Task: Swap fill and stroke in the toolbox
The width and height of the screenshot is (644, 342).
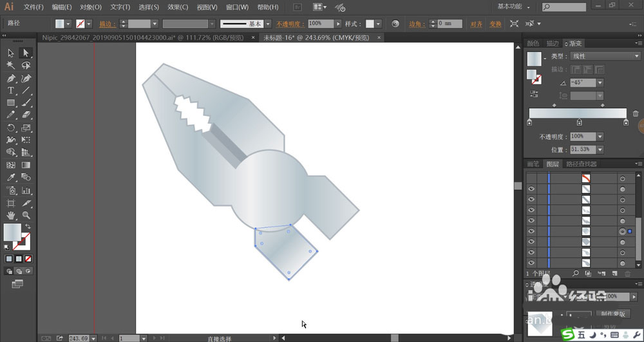Action: (28, 226)
